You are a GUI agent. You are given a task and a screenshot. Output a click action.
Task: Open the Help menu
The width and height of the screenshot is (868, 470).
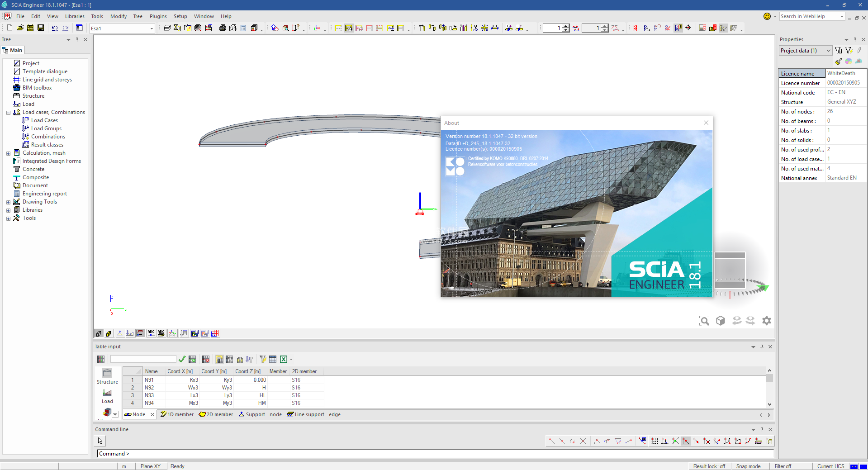pyautogui.click(x=226, y=16)
